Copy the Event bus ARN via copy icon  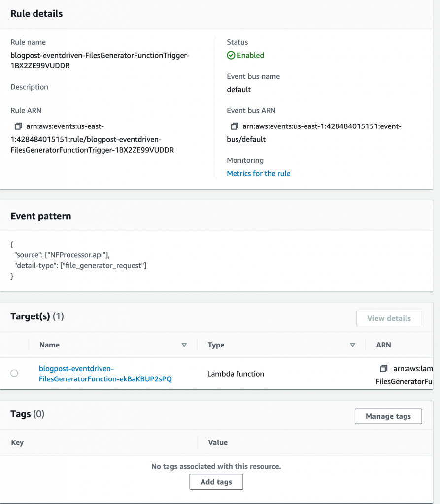pyautogui.click(x=235, y=126)
